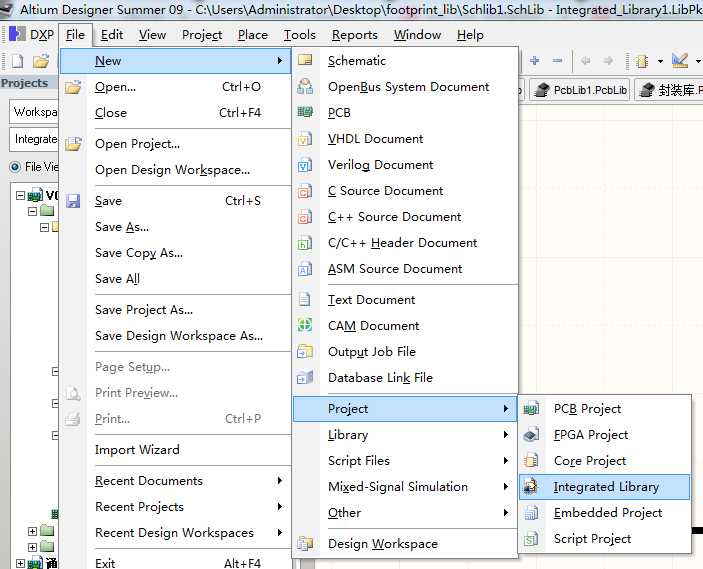
Task: Click the C Source Document icon
Action: coord(305,191)
